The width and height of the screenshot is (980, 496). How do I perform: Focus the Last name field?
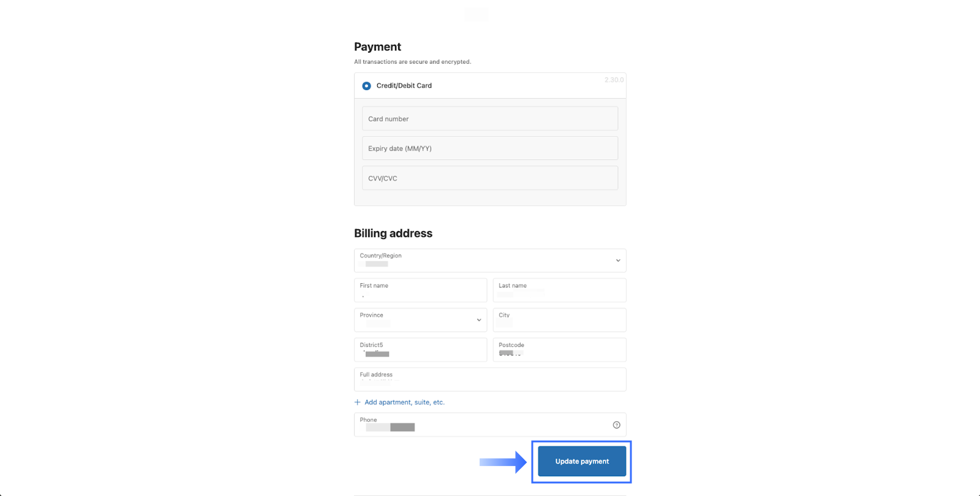(x=559, y=291)
